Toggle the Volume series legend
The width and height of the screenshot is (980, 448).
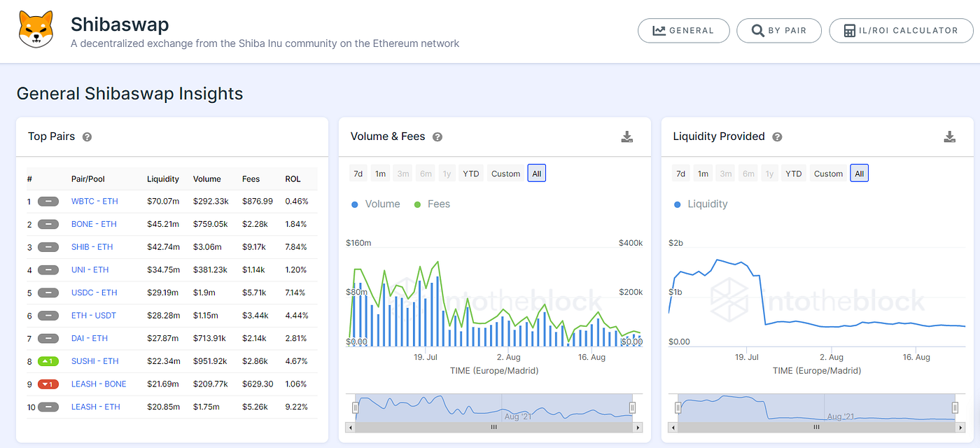(x=376, y=204)
